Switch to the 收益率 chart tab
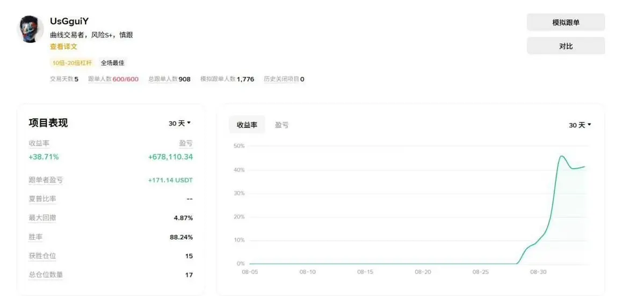Viewport: 644px width, 296px height. tap(247, 125)
